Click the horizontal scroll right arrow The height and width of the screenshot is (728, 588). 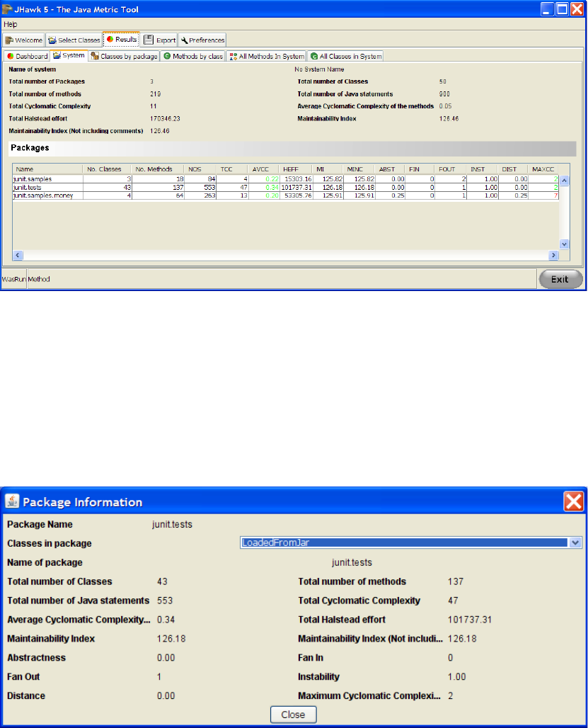click(553, 255)
